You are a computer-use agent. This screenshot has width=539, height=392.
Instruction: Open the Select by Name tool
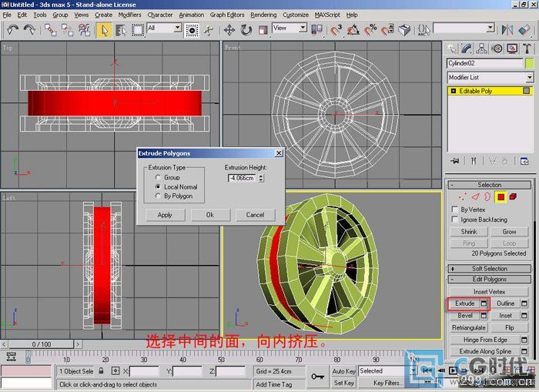coord(121,30)
